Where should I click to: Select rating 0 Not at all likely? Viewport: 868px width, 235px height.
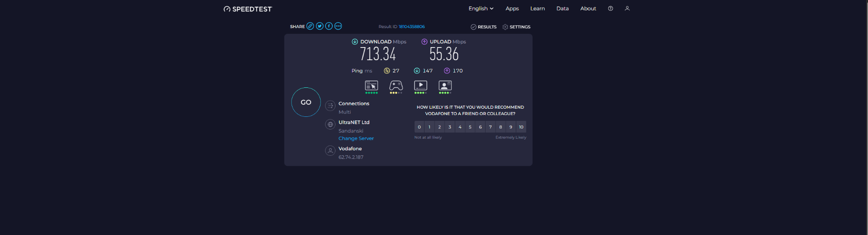(419, 127)
